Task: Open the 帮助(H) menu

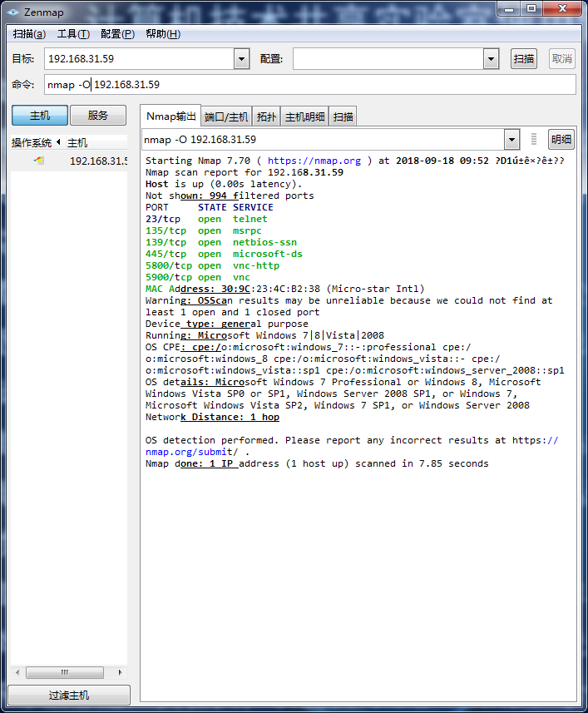Action: pyautogui.click(x=163, y=34)
